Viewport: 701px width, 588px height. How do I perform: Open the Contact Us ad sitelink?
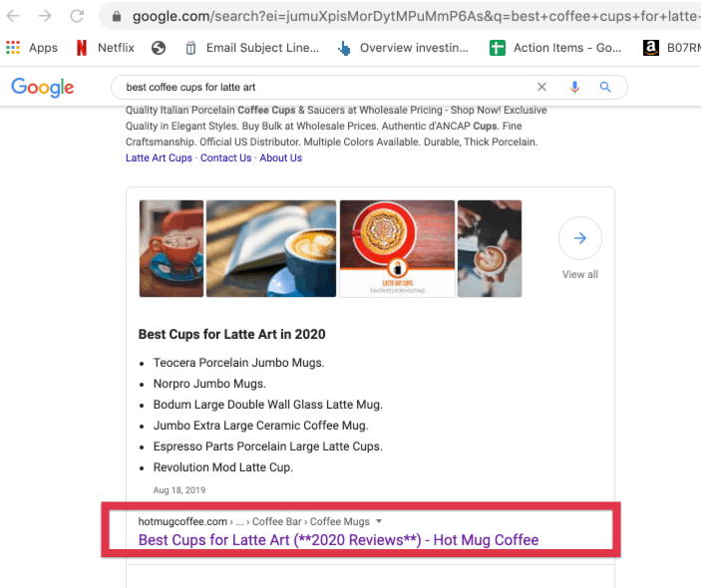[x=225, y=157]
